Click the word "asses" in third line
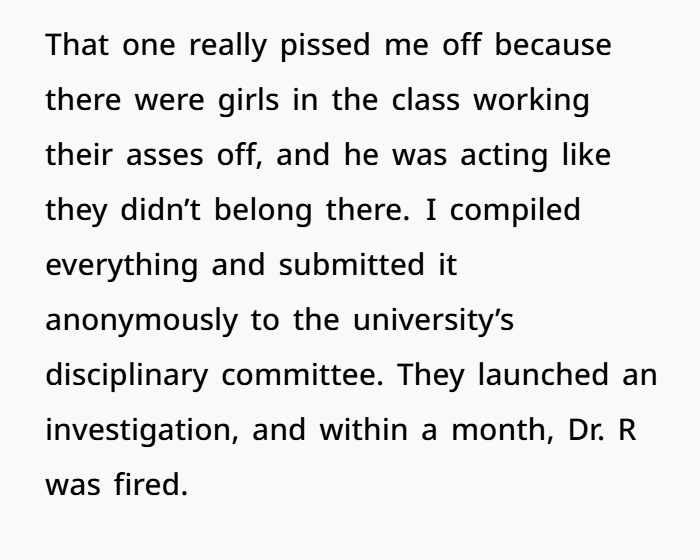 (x=165, y=155)
